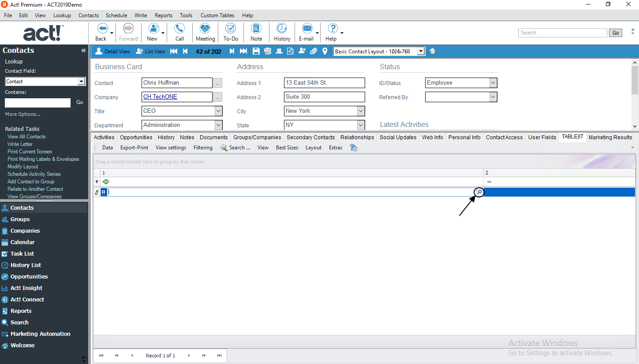Go to last record in grid navigator

tap(219, 355)
